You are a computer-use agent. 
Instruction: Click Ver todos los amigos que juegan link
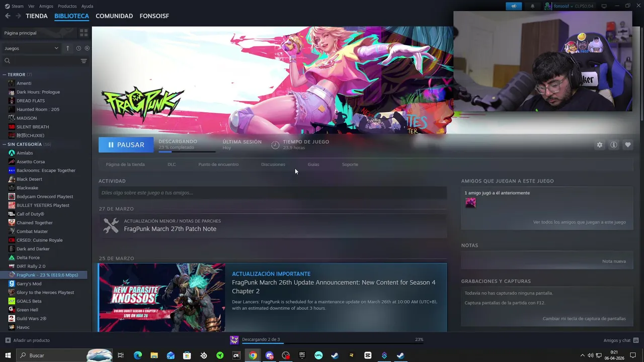coord(580,222)
